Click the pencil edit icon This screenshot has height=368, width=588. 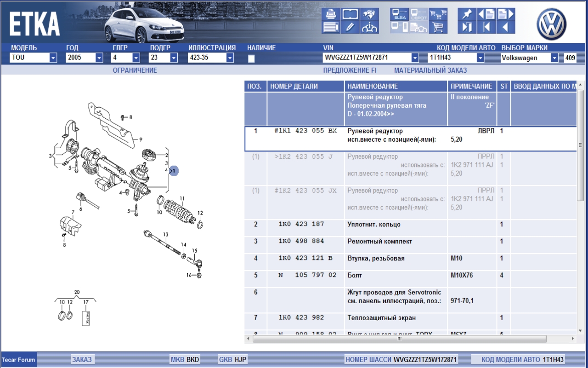(x=350, y=27)
